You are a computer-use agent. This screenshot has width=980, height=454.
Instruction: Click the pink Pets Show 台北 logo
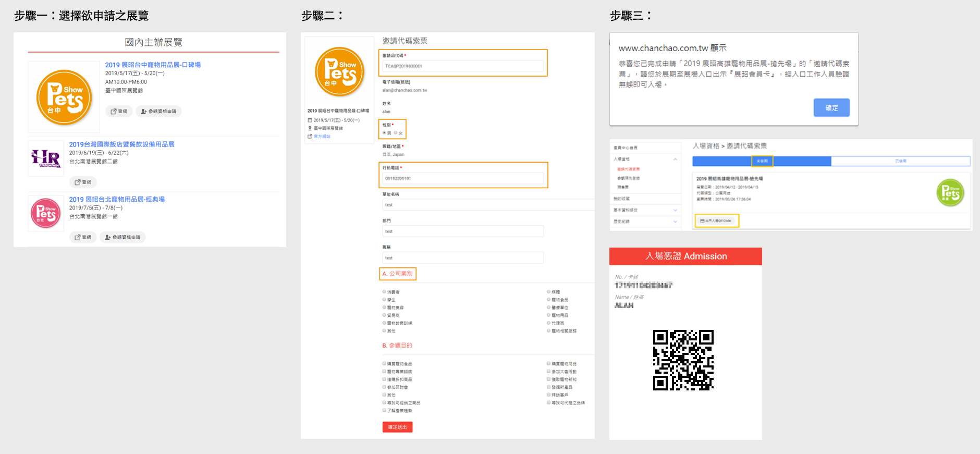tap(46, 213)
